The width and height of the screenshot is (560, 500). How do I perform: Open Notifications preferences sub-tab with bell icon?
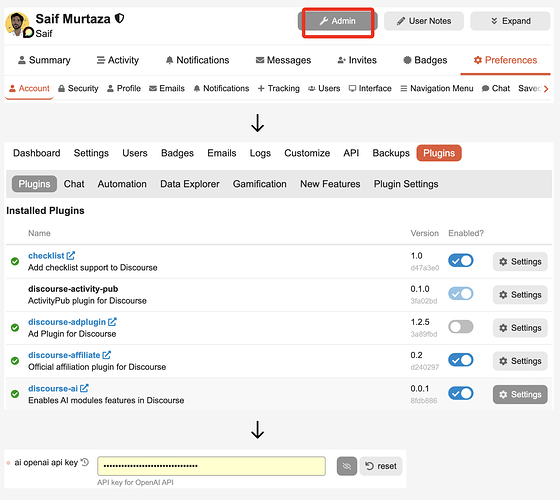pyautogui.click(x=221, y=88)
